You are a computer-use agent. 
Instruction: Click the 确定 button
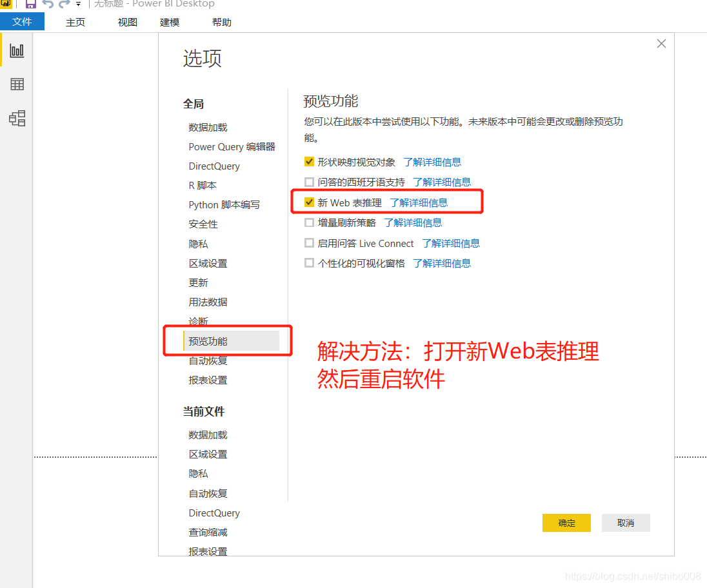[566, 523]
